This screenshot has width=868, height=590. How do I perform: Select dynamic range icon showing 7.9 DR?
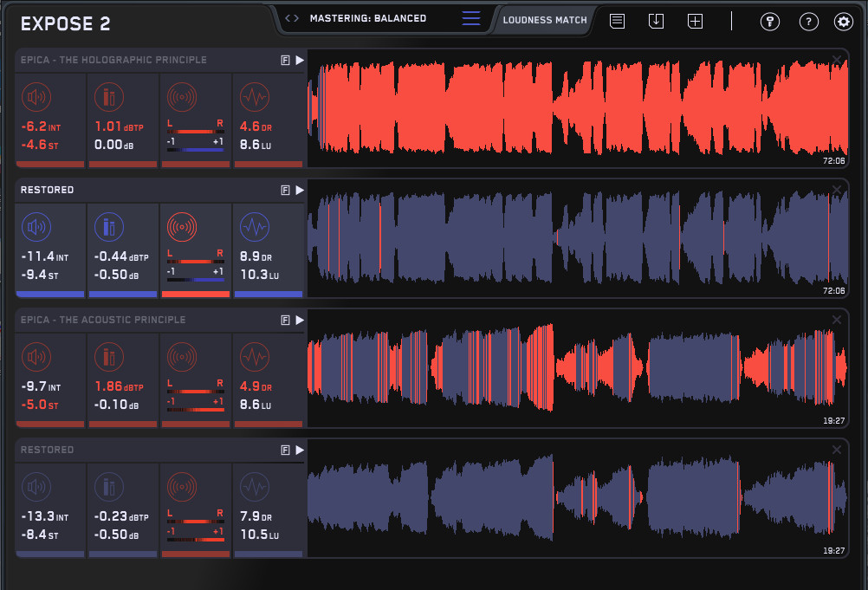[255, 487]
